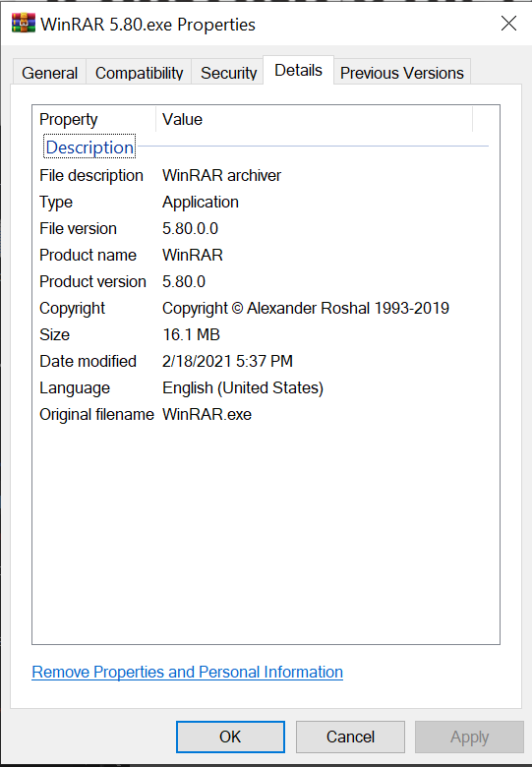Viewport: 532px width, 767px height.
Task: Open the Previous Versions tab
Action: tap(402, 73)
